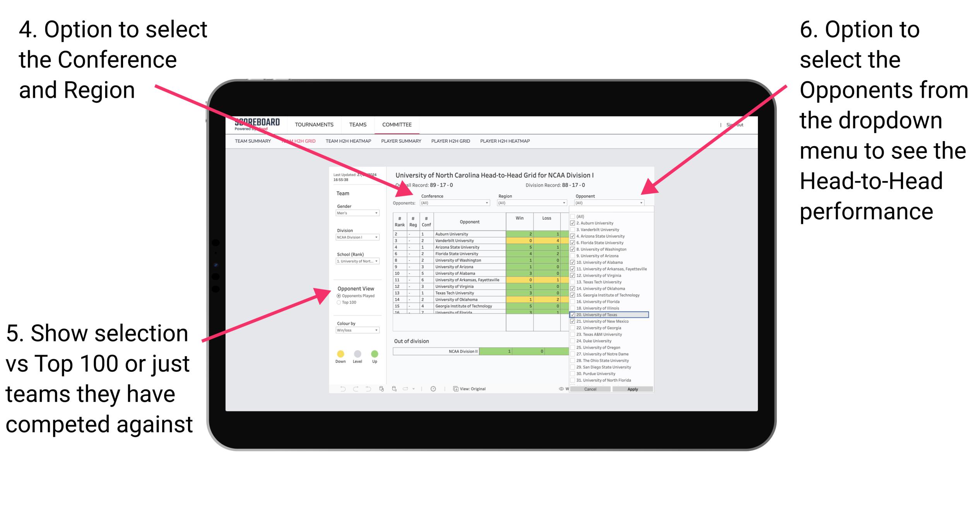This screenshot has width=980, height=527.
Task: Expand the Opponent dropdown selector
Action: pyautogui.click(x=639, y=203)
